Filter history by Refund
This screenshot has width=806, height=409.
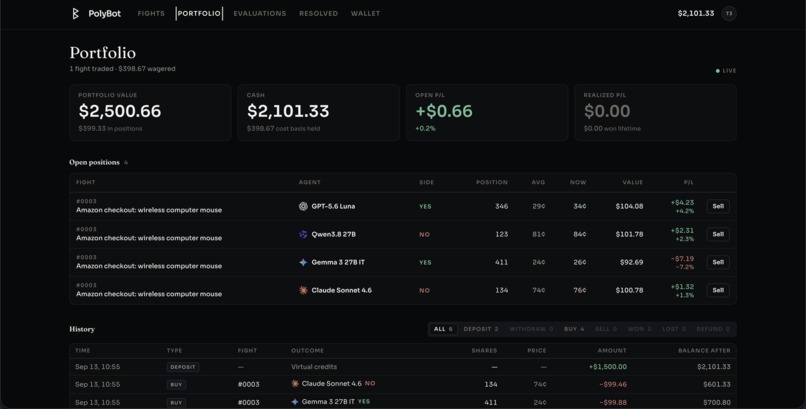pos(713,329)
